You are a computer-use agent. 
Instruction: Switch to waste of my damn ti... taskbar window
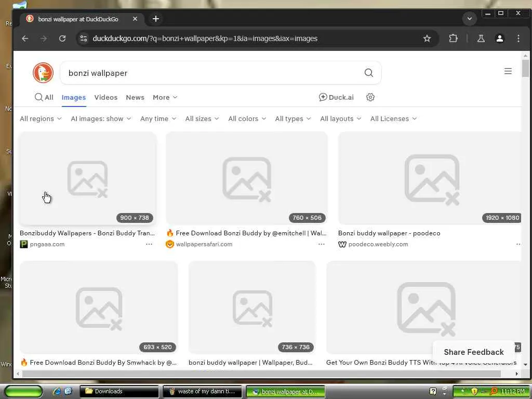coord(203,392)
